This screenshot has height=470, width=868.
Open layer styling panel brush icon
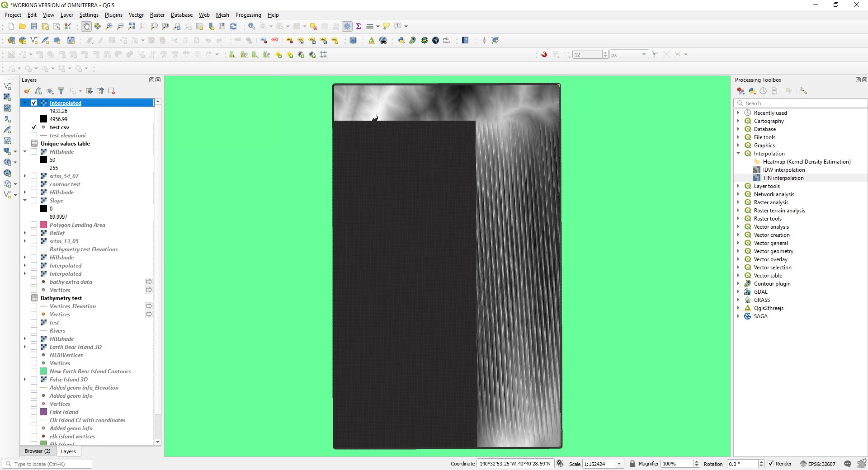point(27,91)
